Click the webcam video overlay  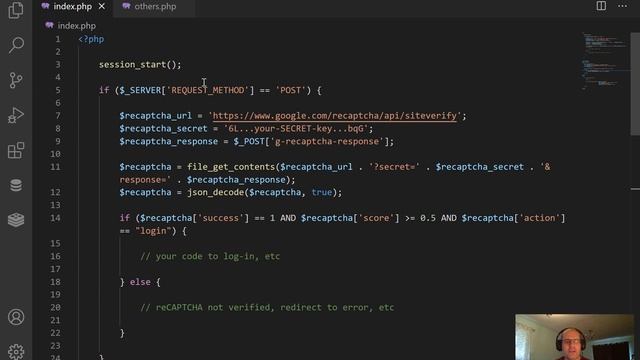click(575, 337)
